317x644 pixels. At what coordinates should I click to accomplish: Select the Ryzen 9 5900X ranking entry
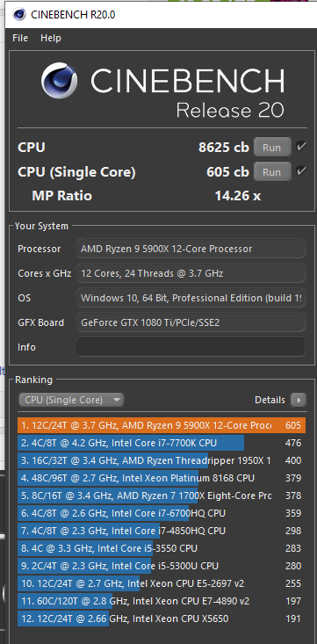point(162,425)
